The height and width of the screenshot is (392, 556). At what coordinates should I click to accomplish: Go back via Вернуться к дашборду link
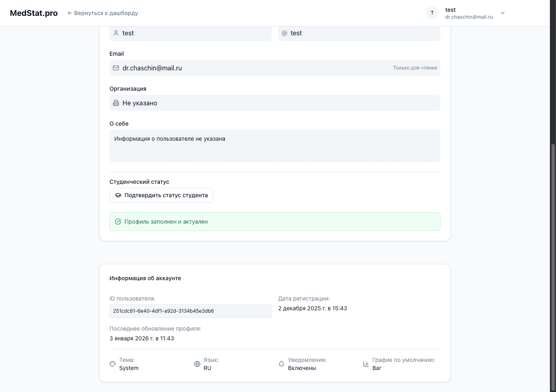(x=102, y=13)
